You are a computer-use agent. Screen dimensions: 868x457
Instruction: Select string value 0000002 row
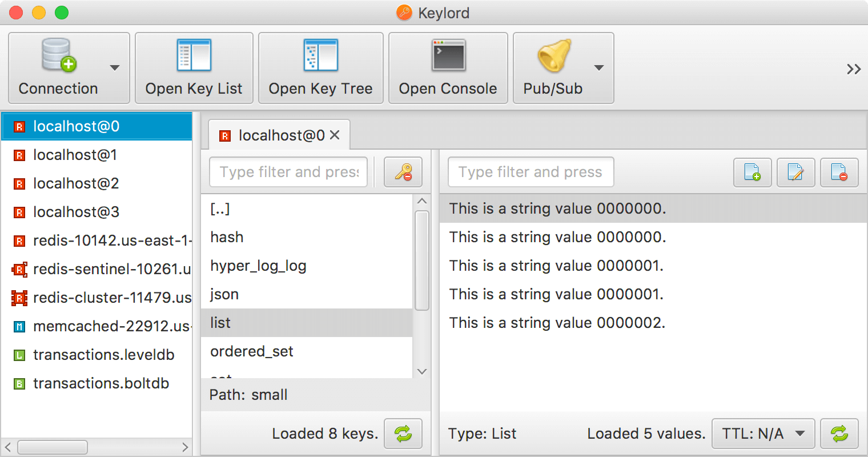(653, 323)
